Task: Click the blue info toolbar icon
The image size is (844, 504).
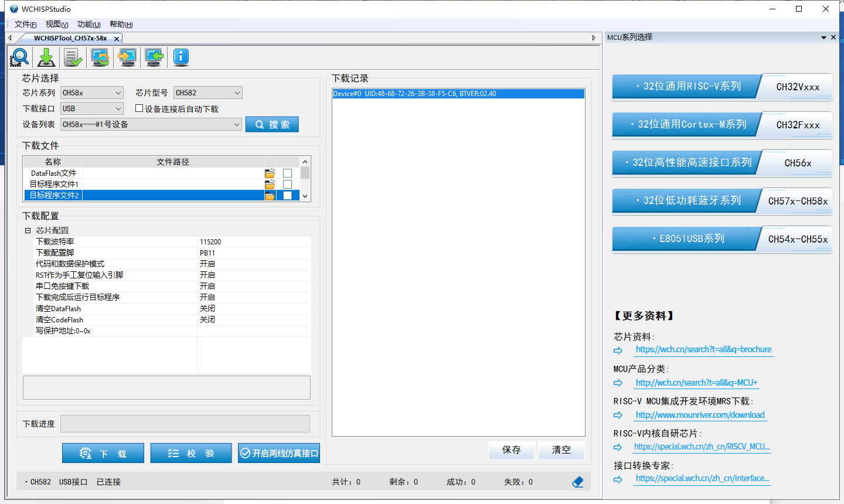Action: click(x=181, y=57)
